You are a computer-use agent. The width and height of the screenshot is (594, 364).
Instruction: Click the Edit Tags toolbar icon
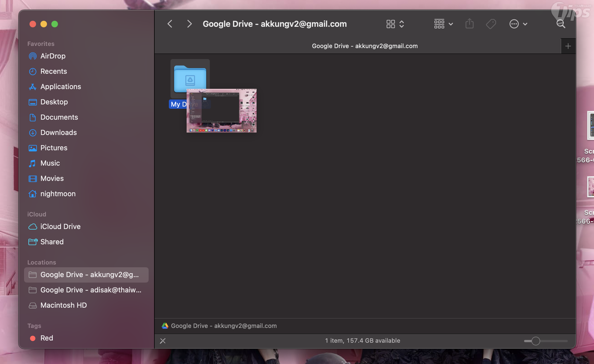click(491, 24)
